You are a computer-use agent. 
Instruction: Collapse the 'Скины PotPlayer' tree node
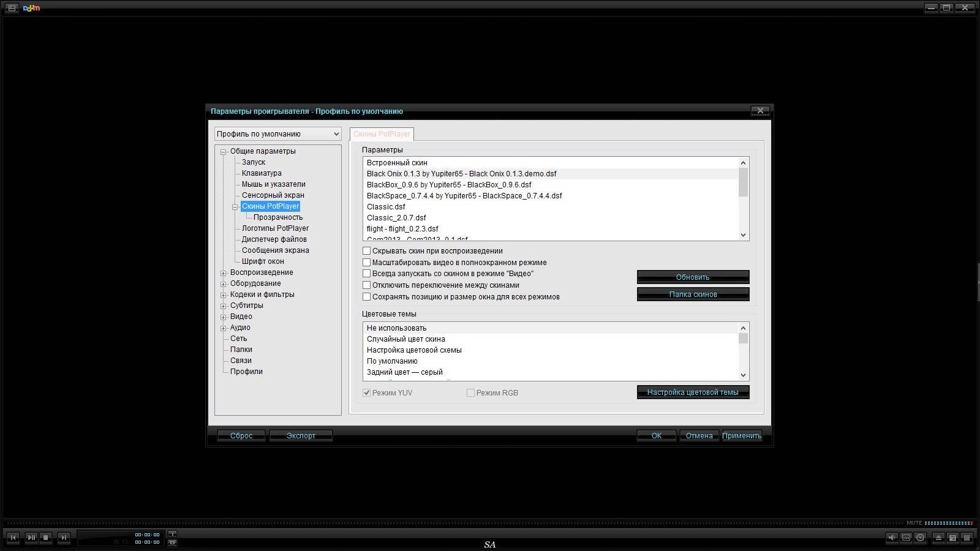click(235, 207)
